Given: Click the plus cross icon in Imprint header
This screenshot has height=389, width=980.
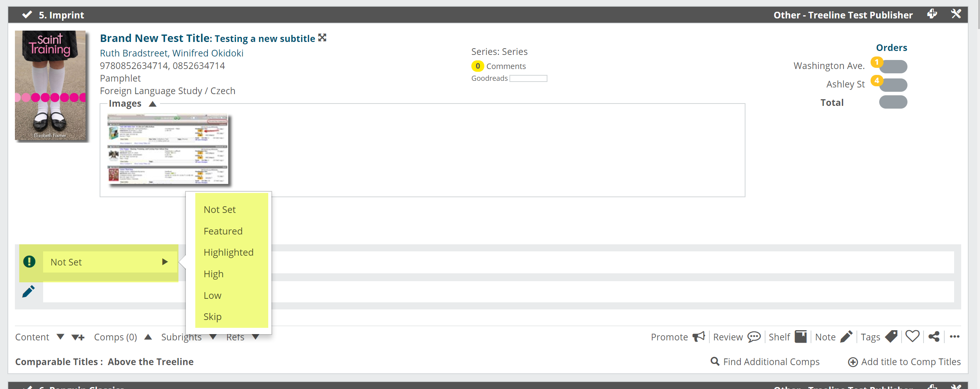Looking at the screenshot, I should (x=932, y=14).
